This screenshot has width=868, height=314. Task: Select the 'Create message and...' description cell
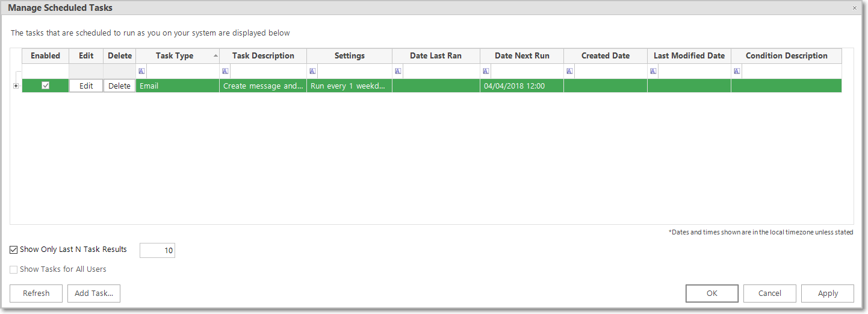click(263, 86)
